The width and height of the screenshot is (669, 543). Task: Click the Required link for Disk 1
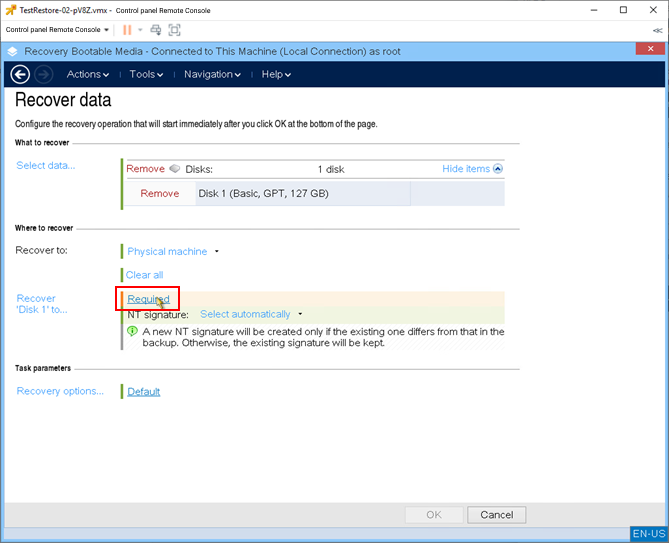pyautogui.click(x=148, y=299)
